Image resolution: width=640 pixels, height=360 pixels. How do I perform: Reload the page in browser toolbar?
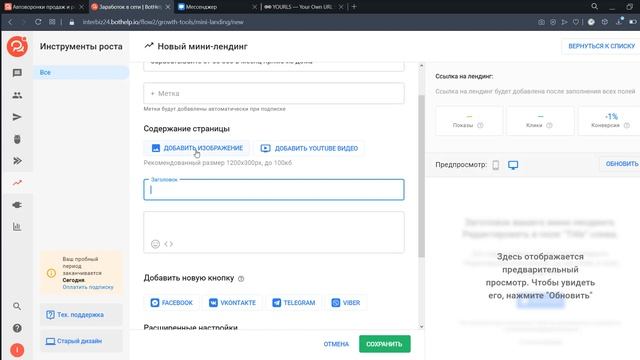click(38, 22)
